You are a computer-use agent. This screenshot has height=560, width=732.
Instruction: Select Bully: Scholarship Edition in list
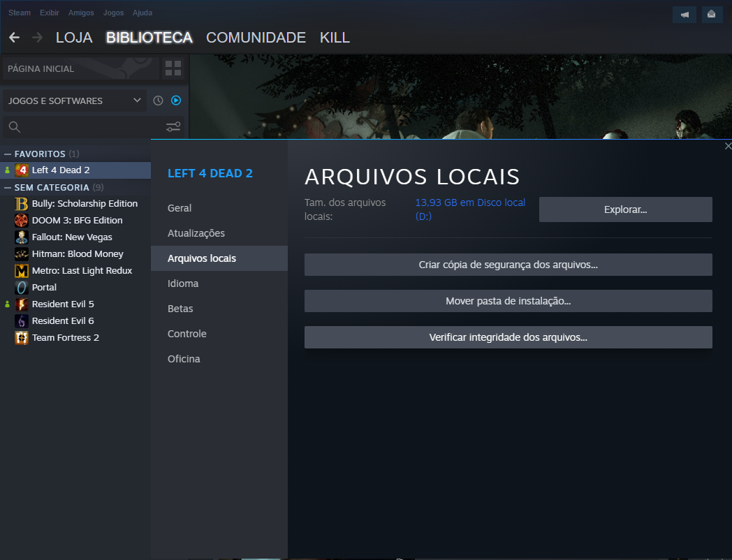coord(75,204)
